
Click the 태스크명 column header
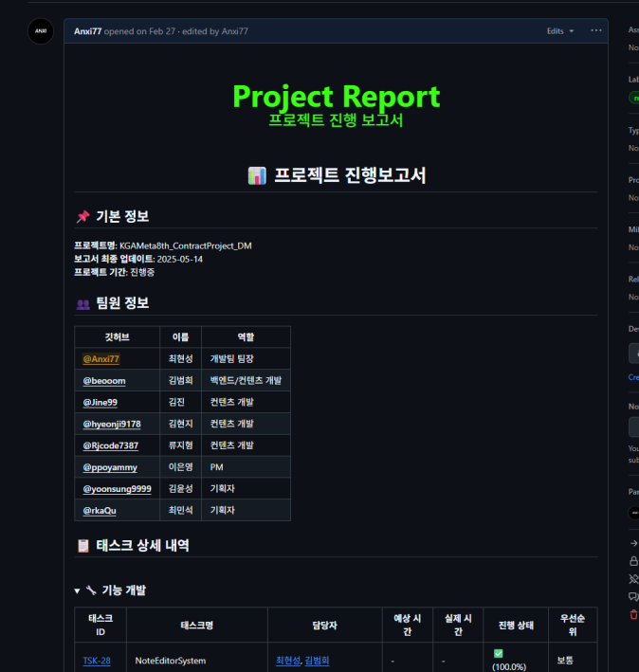[x=196, y=626]
